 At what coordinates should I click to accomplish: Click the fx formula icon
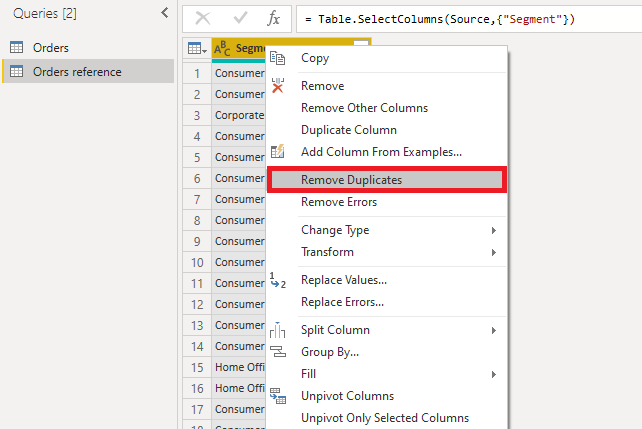273,18
